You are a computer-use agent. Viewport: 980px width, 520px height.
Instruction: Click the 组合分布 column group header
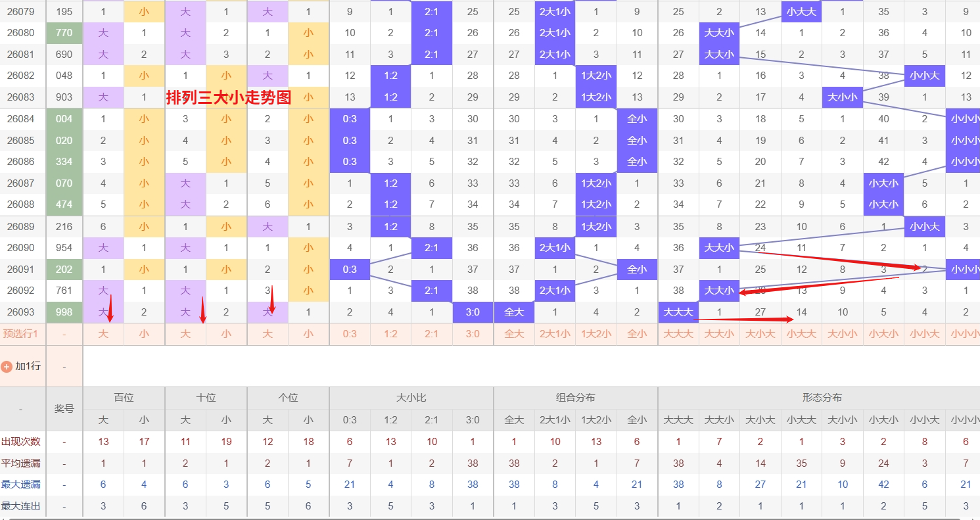[x=575, y=398]
